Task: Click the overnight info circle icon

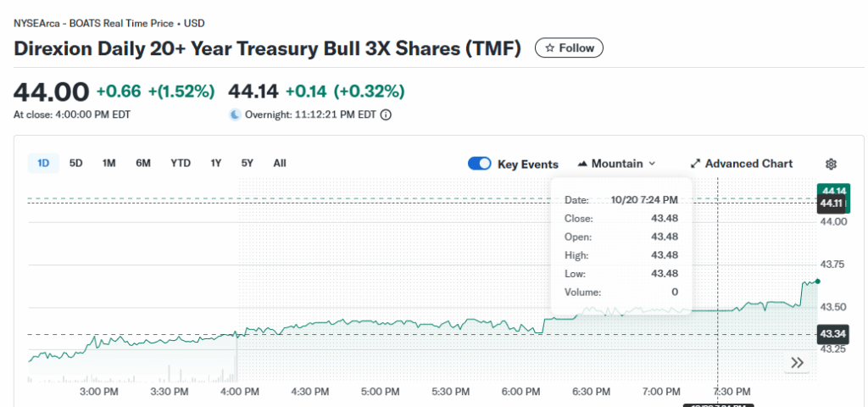Action: pyautogui.click(x=386, y=114)
